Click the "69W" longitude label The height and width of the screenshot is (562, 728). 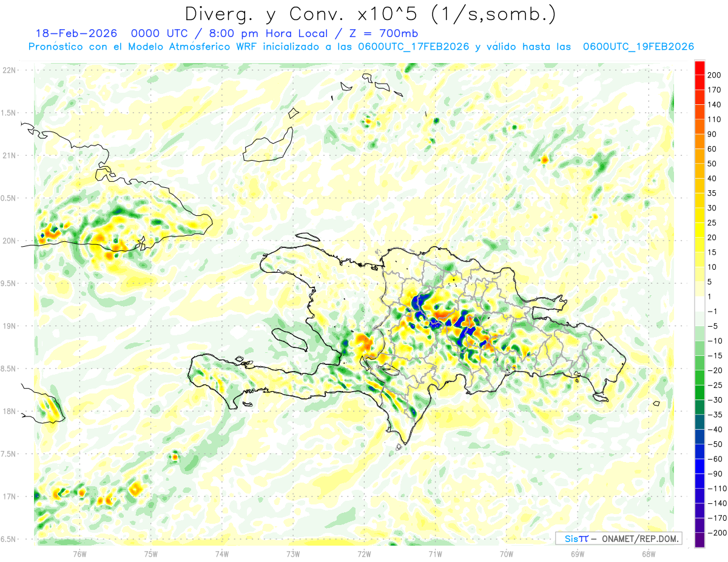click(x=578, y=553)
